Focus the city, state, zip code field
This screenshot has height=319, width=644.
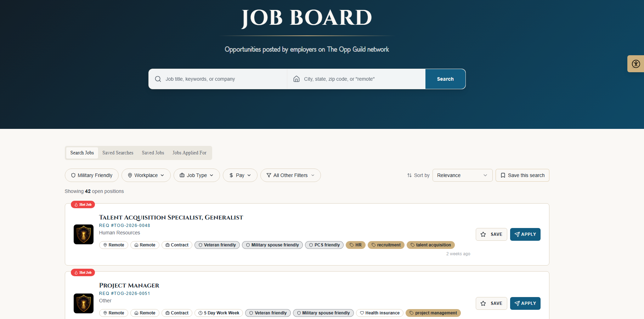pyautogui.click(x=356, y=79)
